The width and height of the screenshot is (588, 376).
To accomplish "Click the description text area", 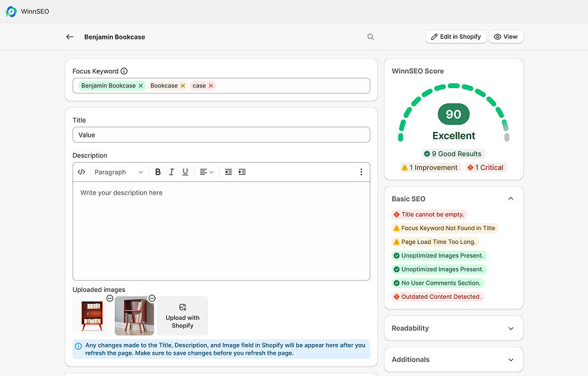I will pyautogui.click(x=221, y=231).
